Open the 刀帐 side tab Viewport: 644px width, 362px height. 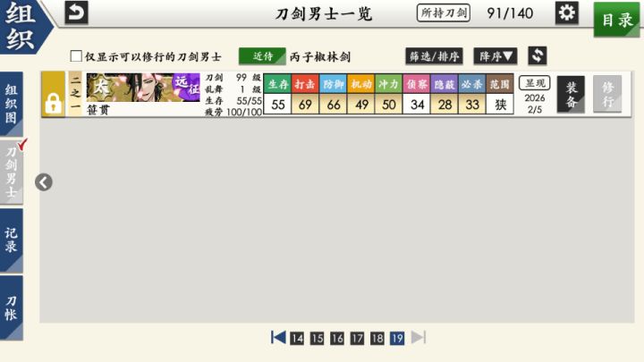pos(11,307)
